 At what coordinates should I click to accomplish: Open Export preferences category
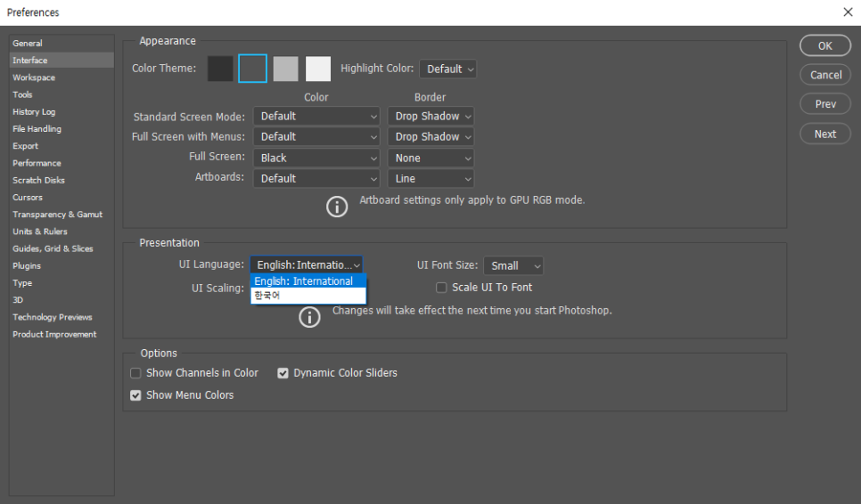61,146
